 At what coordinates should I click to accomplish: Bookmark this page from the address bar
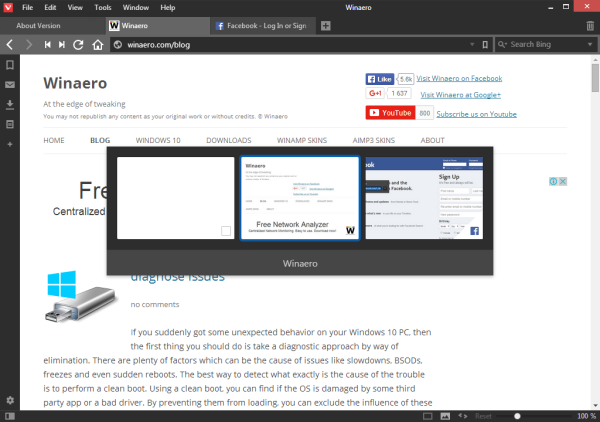point(485,45)
